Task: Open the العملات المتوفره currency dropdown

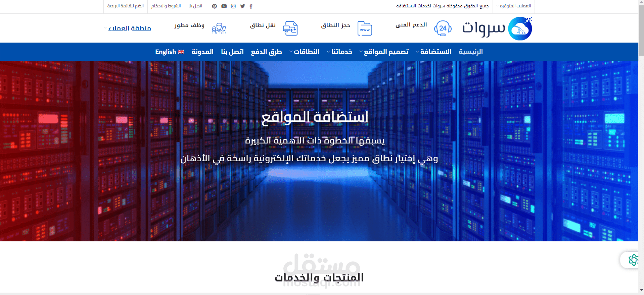Action: 514,6
